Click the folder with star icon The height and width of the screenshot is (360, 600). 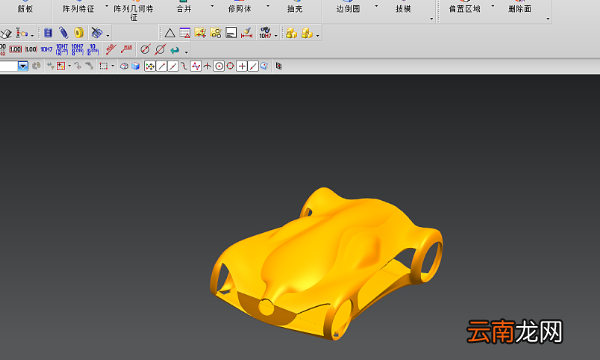[200, 33]
